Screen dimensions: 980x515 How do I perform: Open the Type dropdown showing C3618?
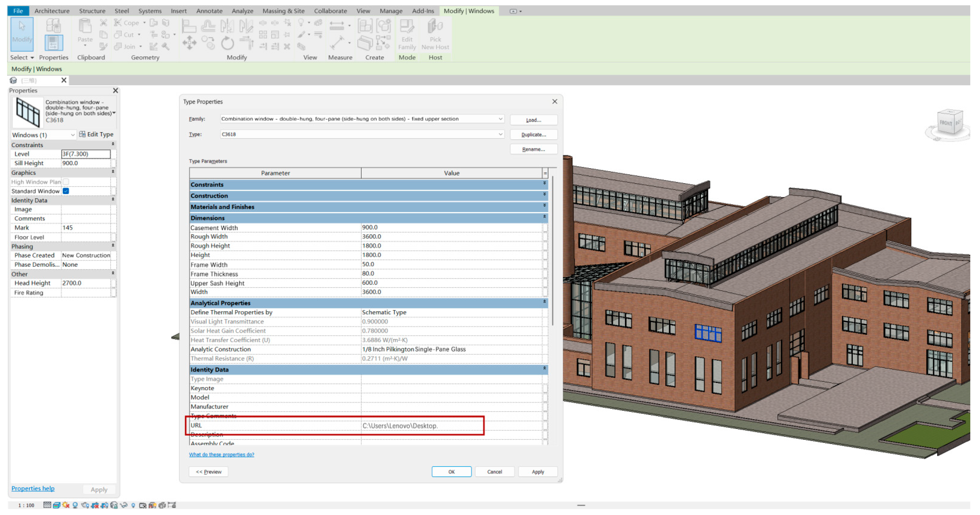tap(500, 134)
